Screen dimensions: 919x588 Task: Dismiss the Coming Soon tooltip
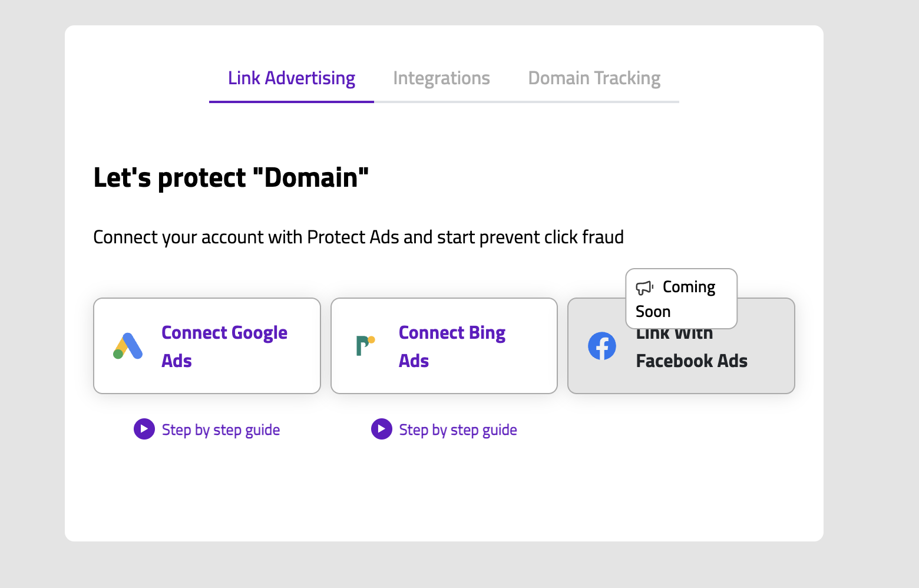coord(681,299)
